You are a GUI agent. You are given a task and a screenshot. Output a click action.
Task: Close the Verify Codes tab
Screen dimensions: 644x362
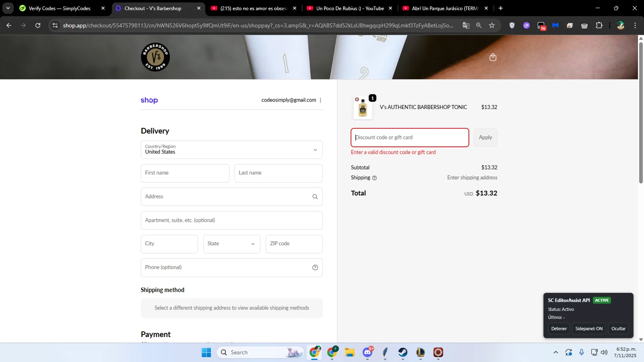[103, 8]
